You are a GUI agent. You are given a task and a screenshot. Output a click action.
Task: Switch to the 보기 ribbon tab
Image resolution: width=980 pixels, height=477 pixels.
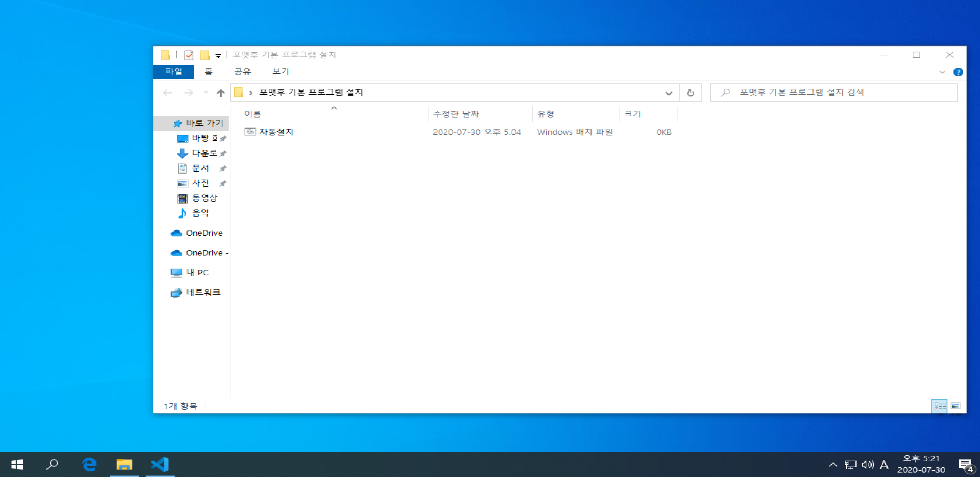(281, 71)
